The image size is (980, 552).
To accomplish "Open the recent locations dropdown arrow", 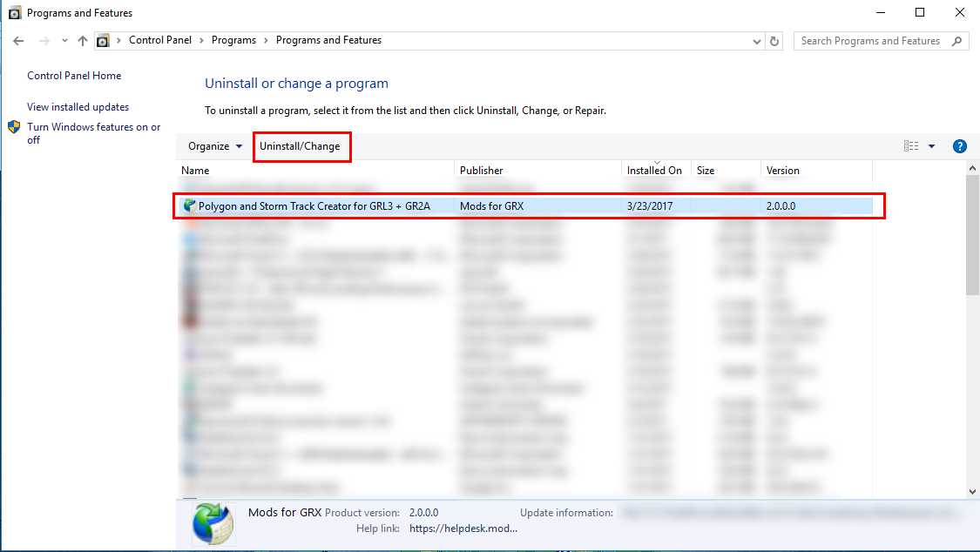I will coord(64,41).
